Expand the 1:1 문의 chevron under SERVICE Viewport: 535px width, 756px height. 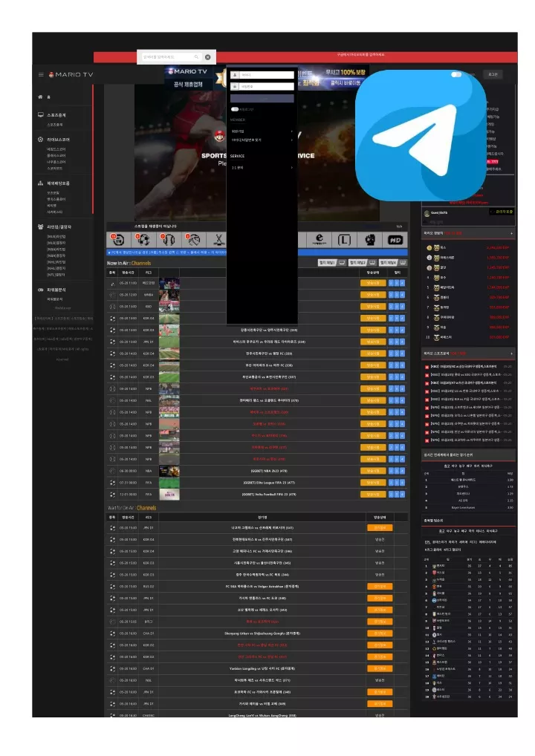291,167
